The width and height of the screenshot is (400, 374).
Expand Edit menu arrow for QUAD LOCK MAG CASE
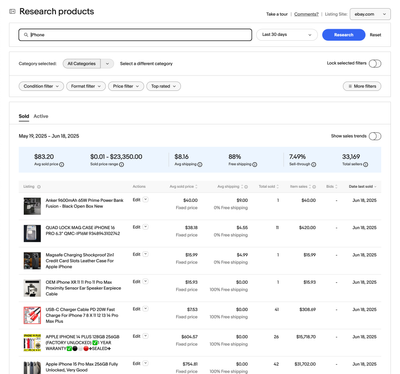(145, 227)
